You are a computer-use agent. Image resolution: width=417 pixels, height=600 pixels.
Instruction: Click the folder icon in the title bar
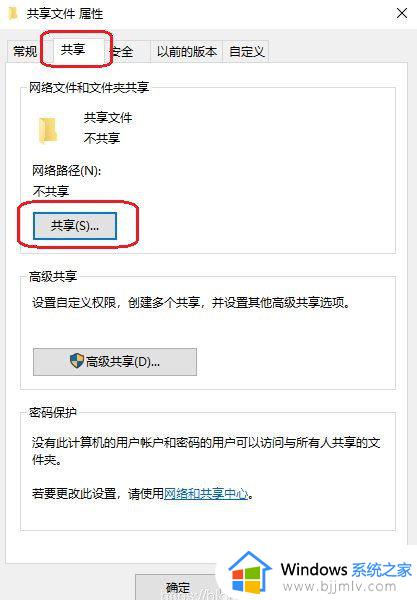[13, 14]
